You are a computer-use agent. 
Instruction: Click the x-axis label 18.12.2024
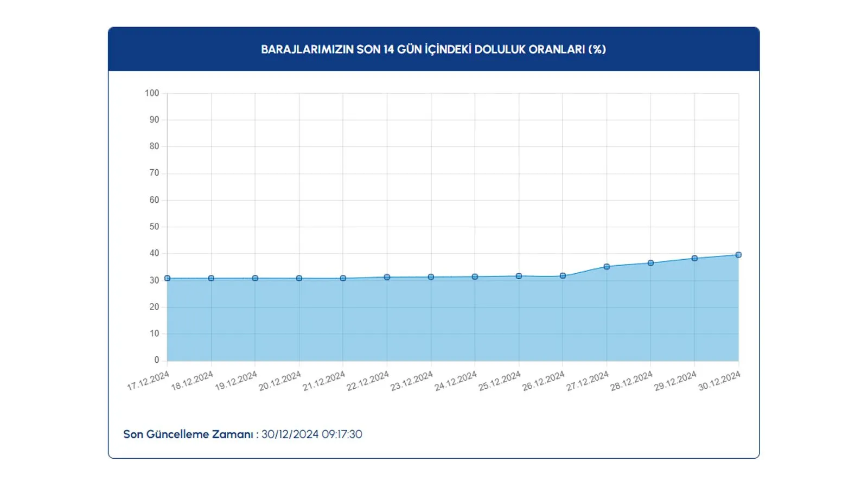(192, 381)
